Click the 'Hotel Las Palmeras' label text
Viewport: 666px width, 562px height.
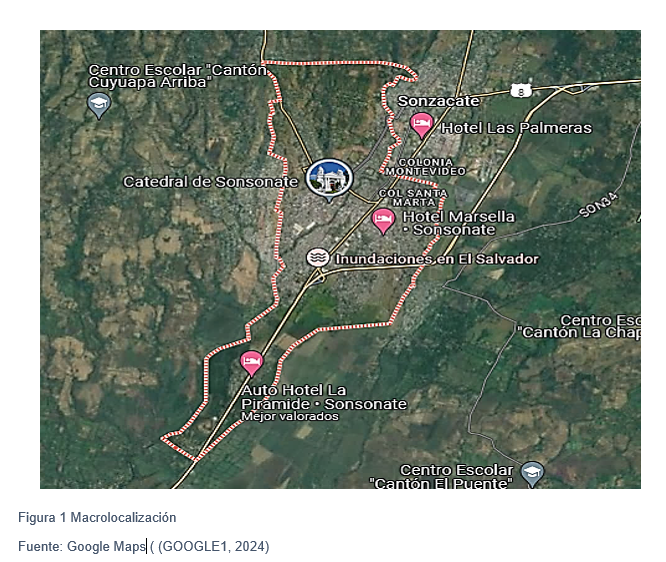516,128
